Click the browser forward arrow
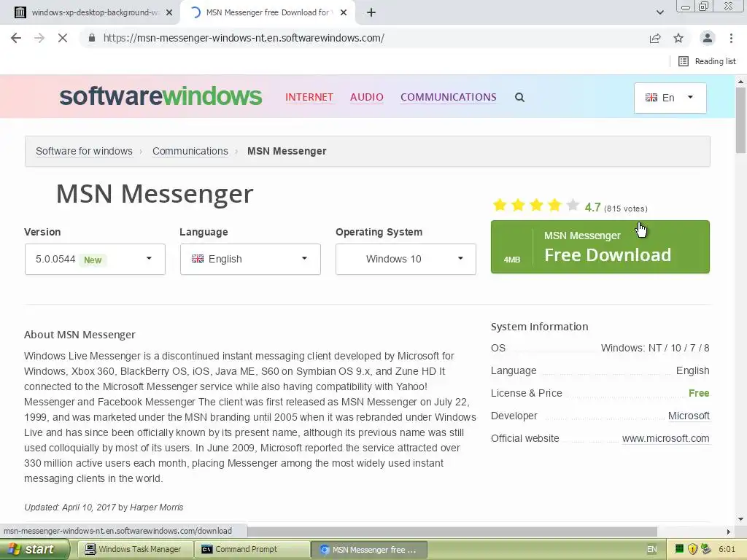747x560 pixels. tap(39, 38)
